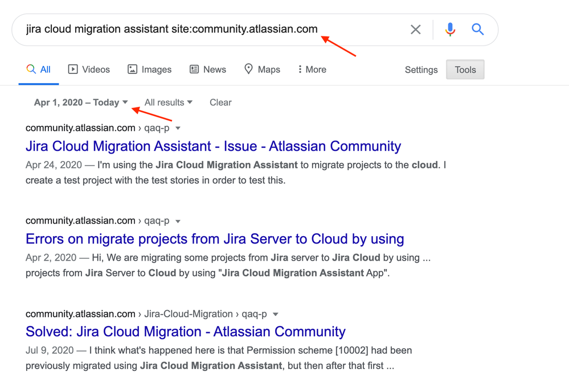This screenshot has width=569, height=392.
Task: Switch to the Images tab
Action: [149, 69]
